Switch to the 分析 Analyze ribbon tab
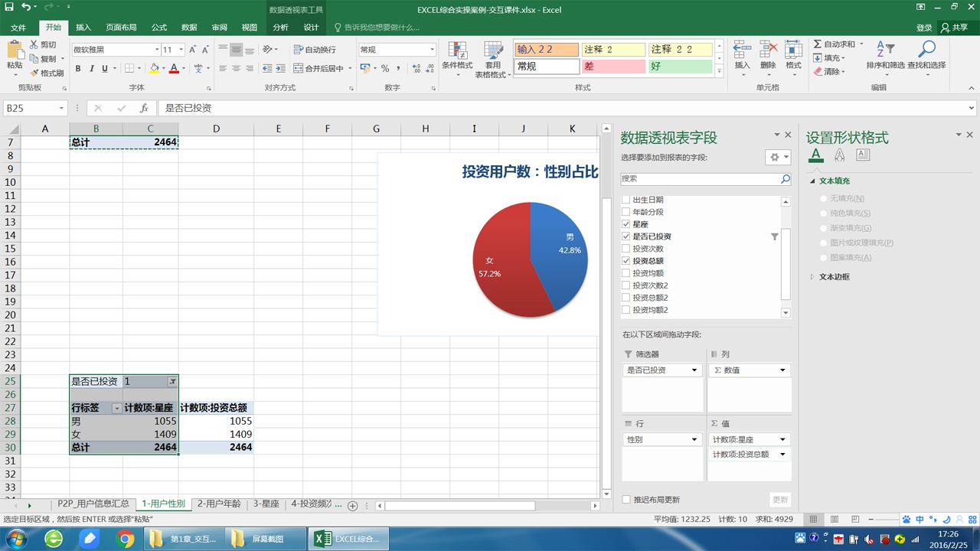 281,28
